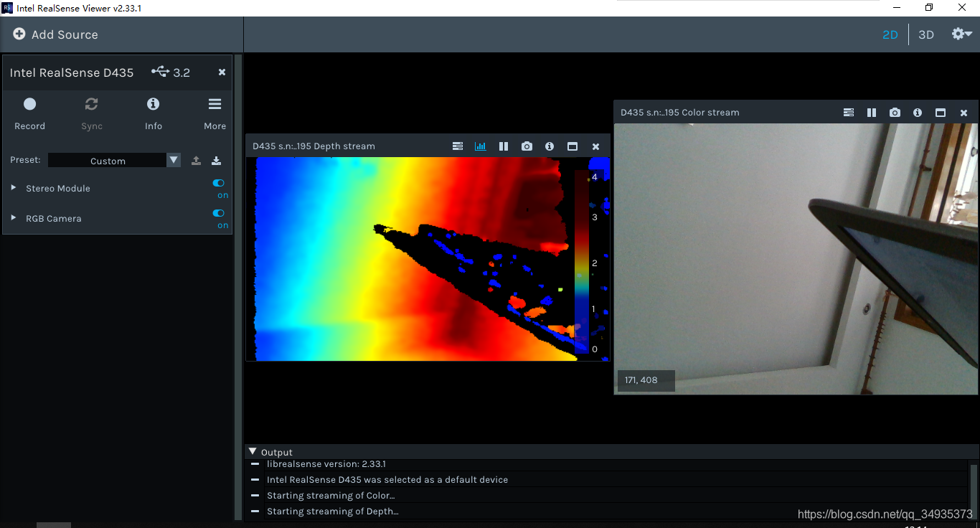Screen dimensions: 980x528
Task: Close the Color stream window
Action: coord(963,113)
